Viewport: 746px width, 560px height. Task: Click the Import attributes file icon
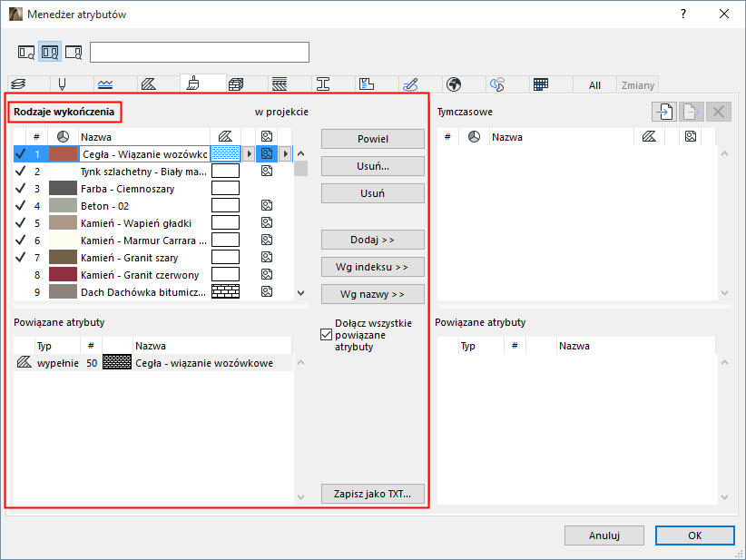[664, 112]
